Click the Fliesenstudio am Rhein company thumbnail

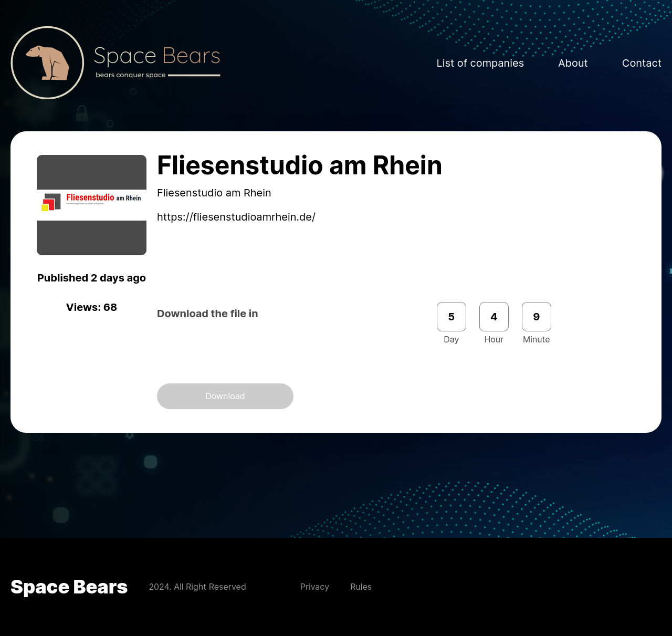[91, 204]
